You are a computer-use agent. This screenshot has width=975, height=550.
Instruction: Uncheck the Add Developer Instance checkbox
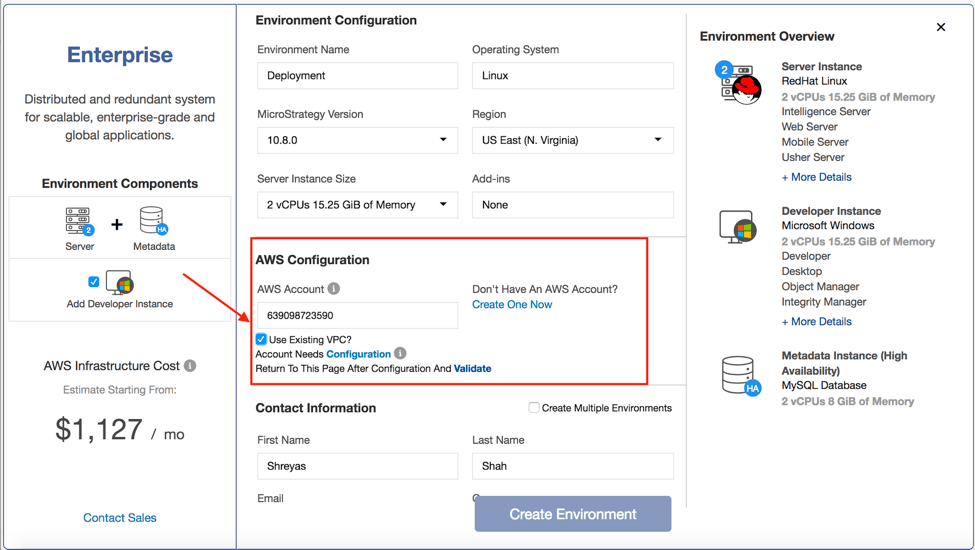(x=94, y=282)
